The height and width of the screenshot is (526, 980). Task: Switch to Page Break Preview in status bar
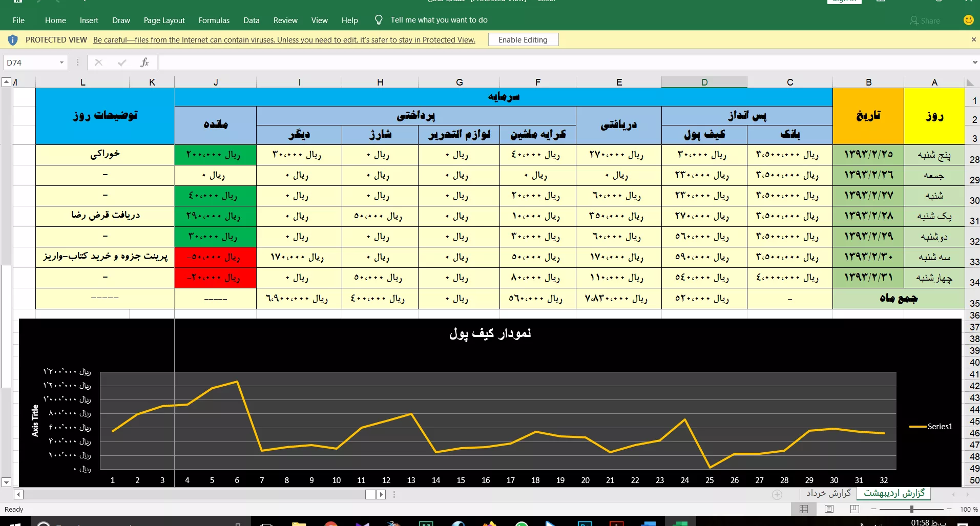(854, 509)
